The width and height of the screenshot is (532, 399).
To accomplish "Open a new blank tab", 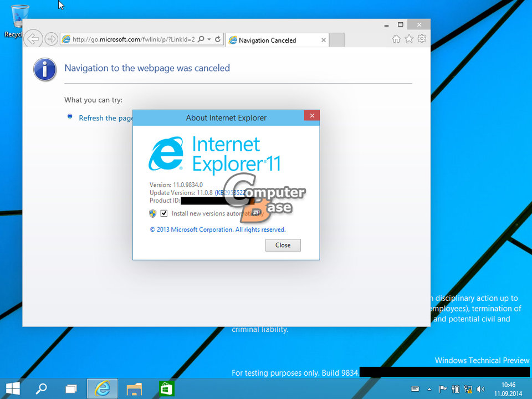I will click(337, 40).
